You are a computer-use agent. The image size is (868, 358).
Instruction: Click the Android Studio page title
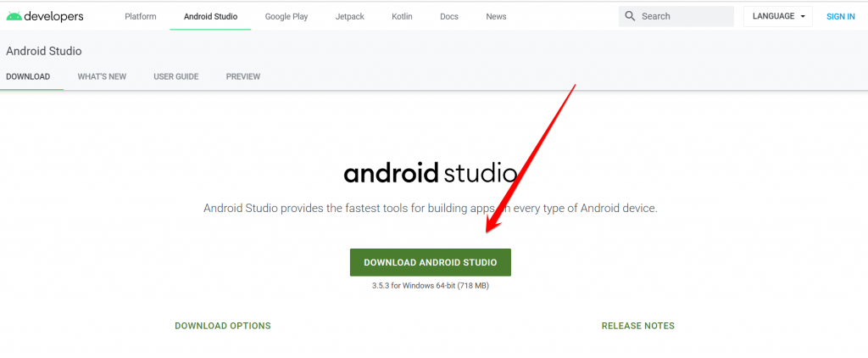[44, 51]
